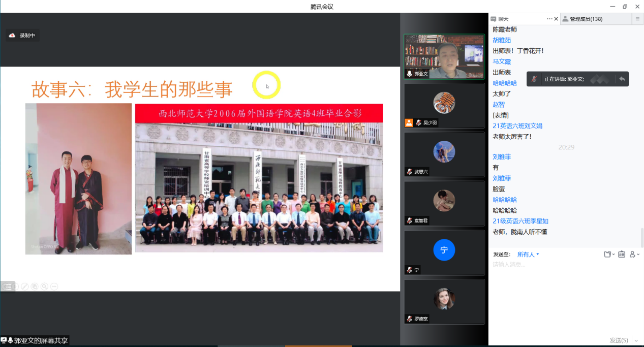The image size is (644, 347).
Task: Select 郭亚文's video thumbnail
Action: coord(444,56)
